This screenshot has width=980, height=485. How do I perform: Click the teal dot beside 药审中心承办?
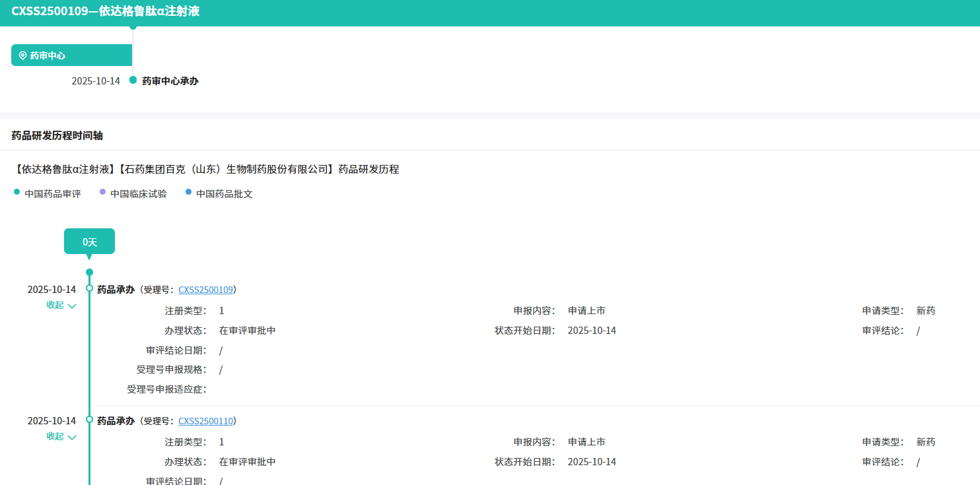click(133, 80)
